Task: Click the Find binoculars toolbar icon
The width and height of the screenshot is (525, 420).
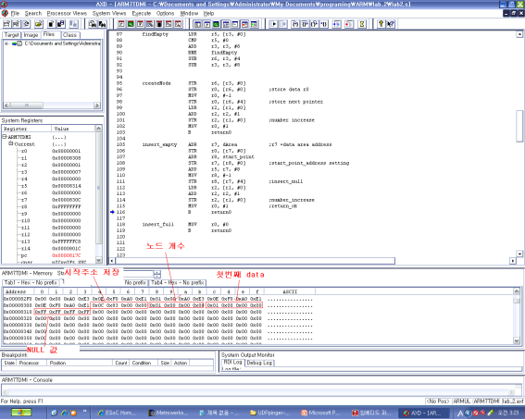Action: point(93,24)
